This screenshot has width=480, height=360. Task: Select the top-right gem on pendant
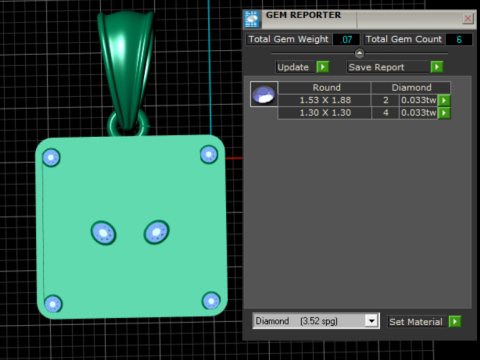(209, 155)
